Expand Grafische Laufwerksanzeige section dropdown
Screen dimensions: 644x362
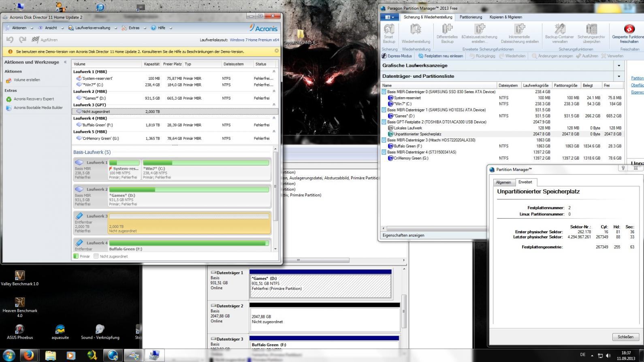click(x=618, y=66)
